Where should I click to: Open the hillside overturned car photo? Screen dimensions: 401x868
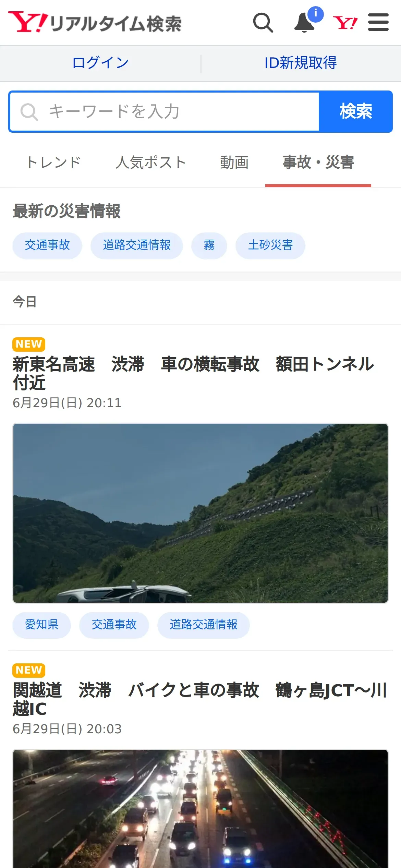tap(200, 513)
